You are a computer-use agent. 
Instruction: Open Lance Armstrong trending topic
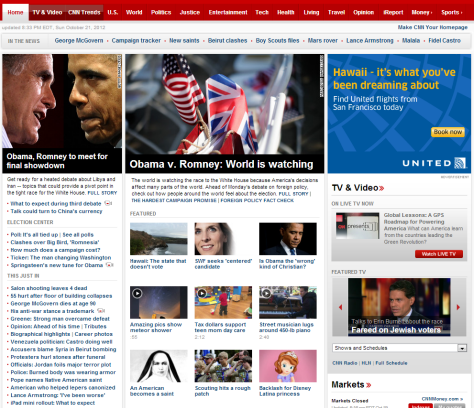370,41
